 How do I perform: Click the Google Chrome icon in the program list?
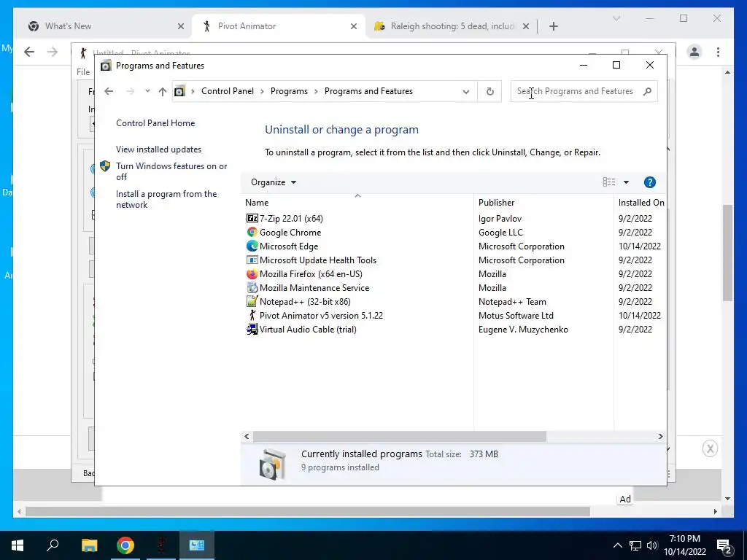(252, 232)
